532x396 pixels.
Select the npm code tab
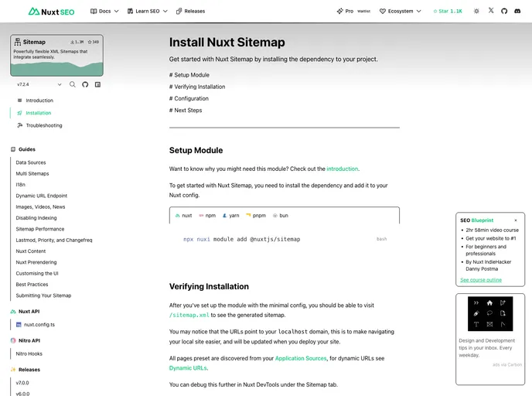[207, 216]
